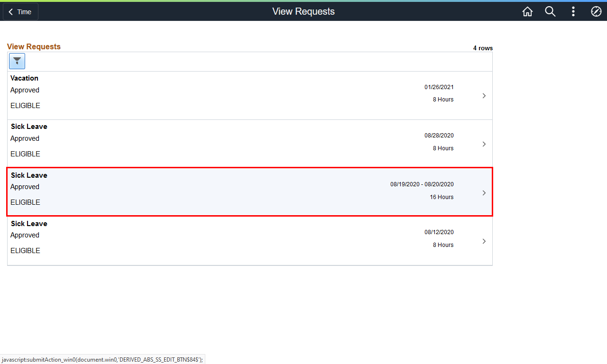Image resolution: width=607 pixels, height=364 pixels.
Task: Expand the Sick Leave 16 Hours chevron
Action: [484, 193]
